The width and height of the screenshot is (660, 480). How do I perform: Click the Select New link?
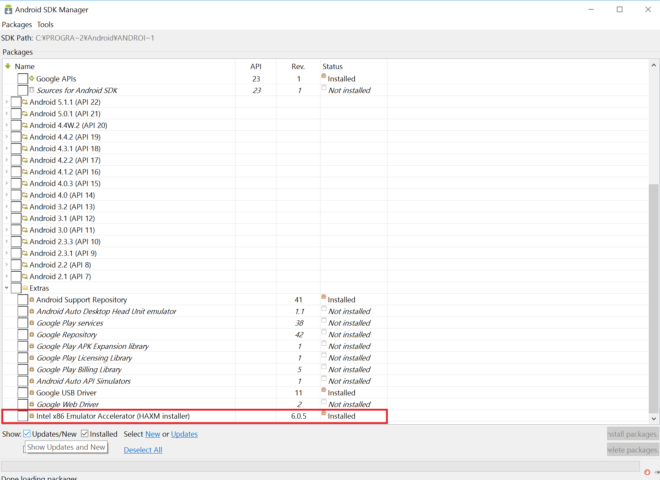pyautogui.click(x=152, y=434)
